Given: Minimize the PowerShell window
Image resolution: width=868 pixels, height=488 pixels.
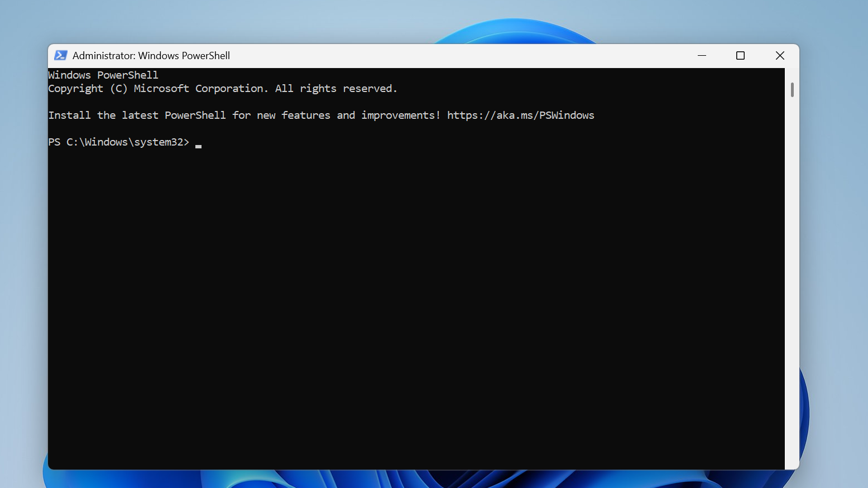Looking at the screenshot, I should point(702,55).
